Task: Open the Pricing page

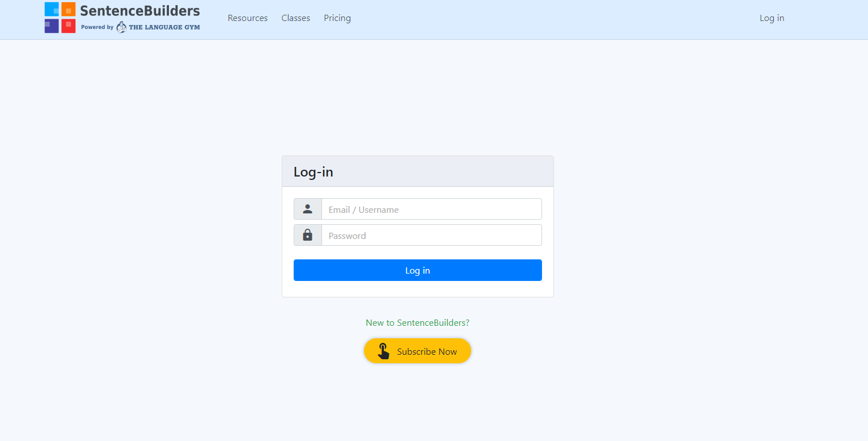Action: (337, 18)
